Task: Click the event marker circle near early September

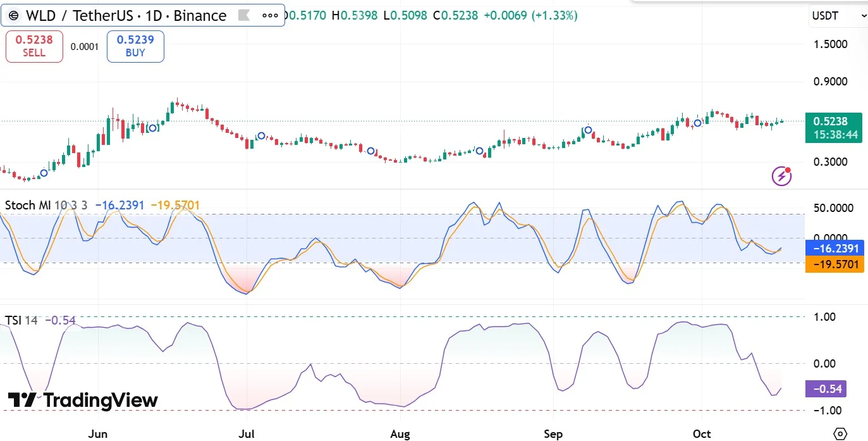Action: pos(588,130)
